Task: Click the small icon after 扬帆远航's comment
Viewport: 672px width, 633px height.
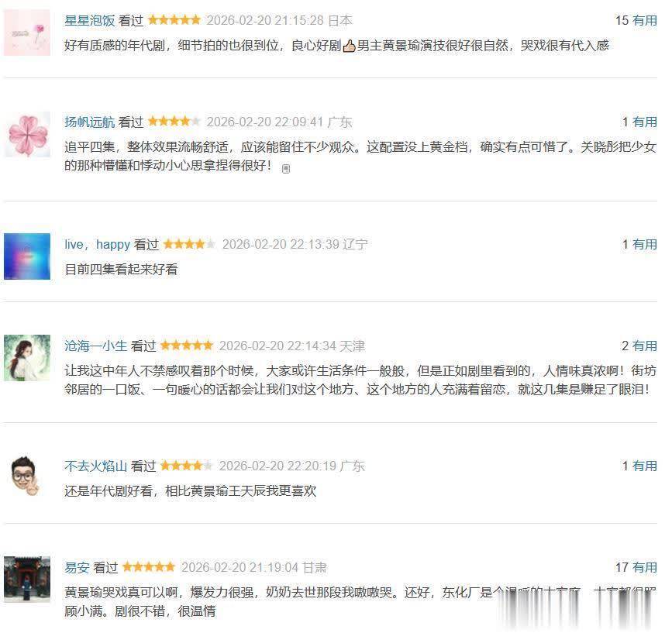Action: pos(286,169)
